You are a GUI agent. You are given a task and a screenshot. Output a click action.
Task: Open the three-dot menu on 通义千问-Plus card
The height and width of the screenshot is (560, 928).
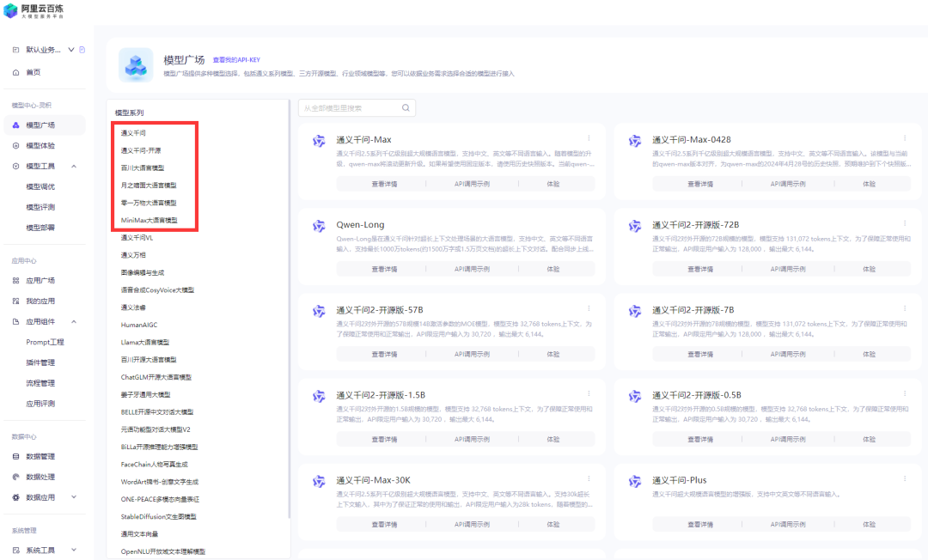[x=905, y=478]
